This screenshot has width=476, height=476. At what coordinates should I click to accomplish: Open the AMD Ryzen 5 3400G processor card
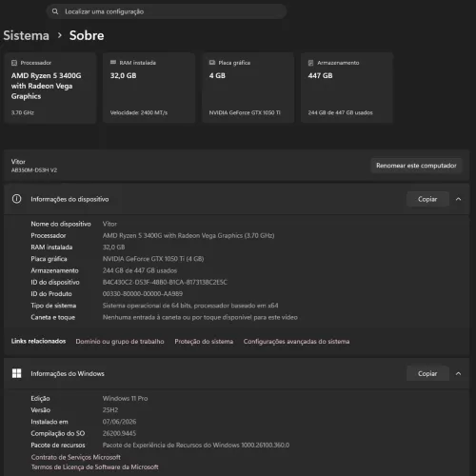(x=50, y=88)
